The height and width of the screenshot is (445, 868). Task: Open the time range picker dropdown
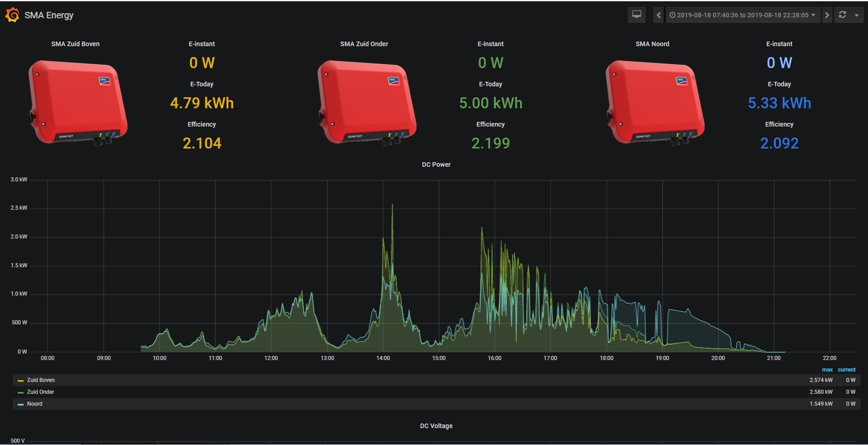[742, 15]
